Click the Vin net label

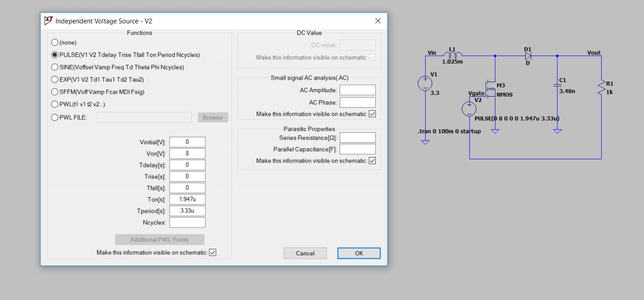(432, 53)
